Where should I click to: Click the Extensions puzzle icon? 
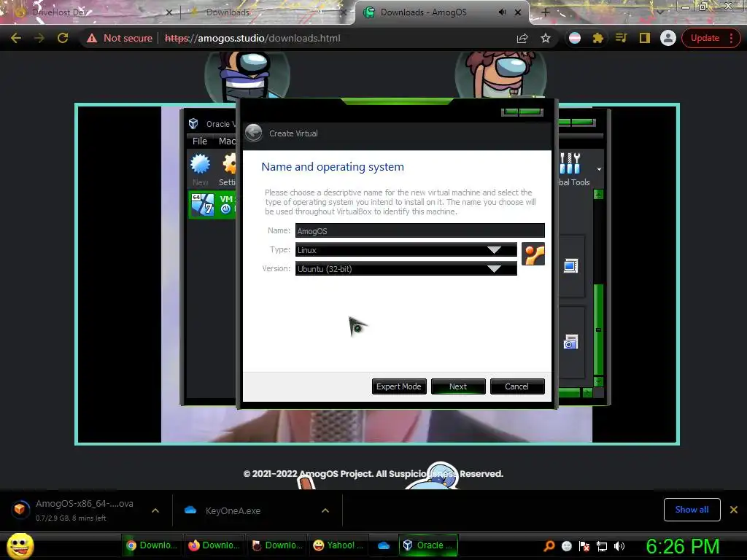click(x=598, y=38)
